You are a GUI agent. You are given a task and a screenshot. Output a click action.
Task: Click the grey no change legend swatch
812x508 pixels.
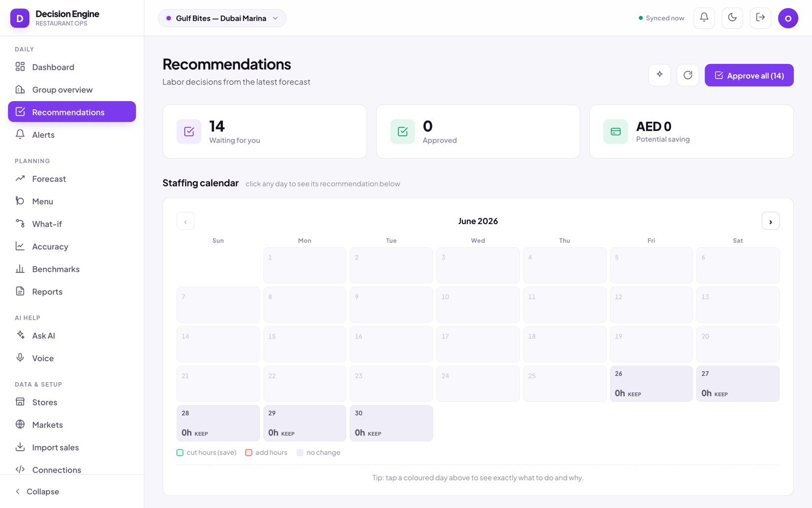[x=300, y=453]
